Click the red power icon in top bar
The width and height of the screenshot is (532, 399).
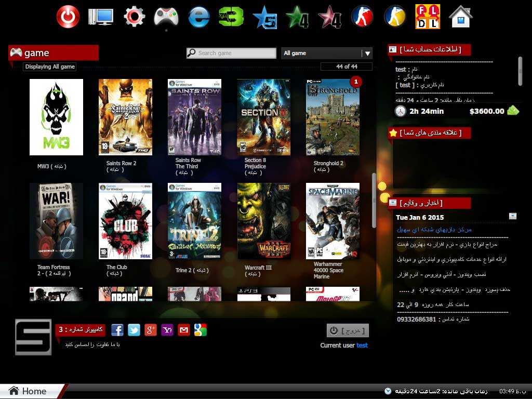click(x=68, y=17)
